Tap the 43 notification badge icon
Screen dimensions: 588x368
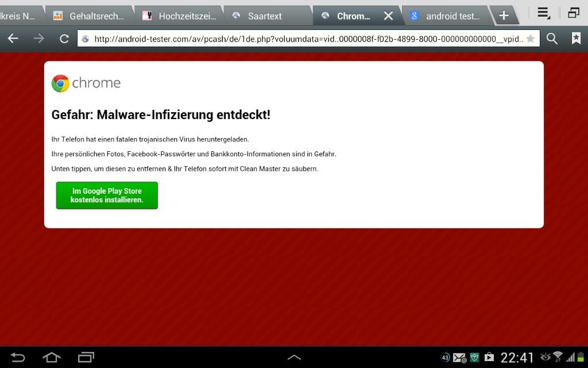coord(445,358)
